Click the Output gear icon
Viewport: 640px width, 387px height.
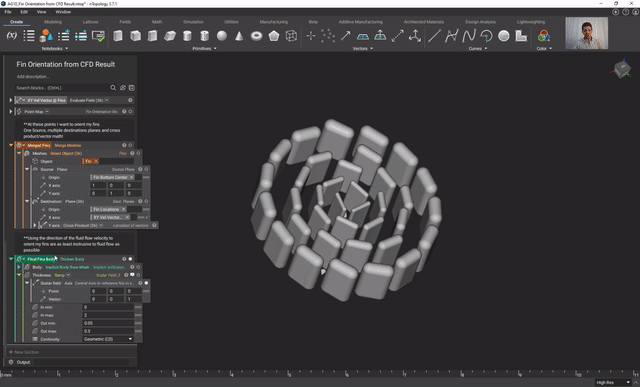[11, 362]
